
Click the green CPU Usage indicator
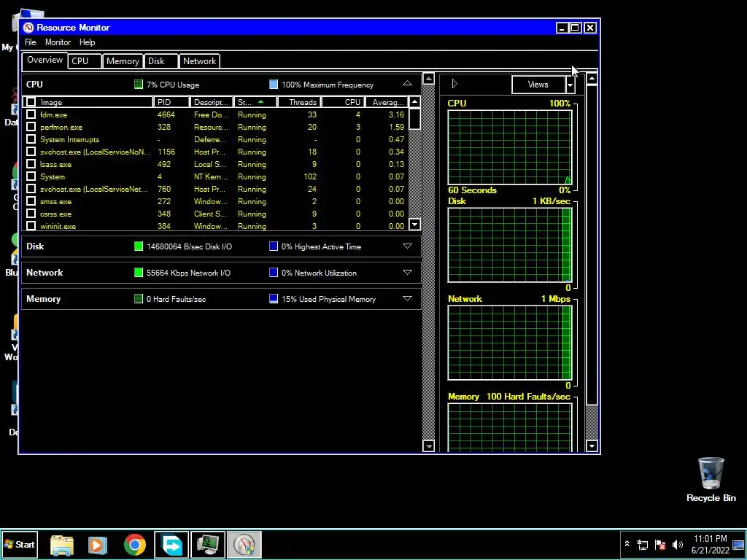139,85
